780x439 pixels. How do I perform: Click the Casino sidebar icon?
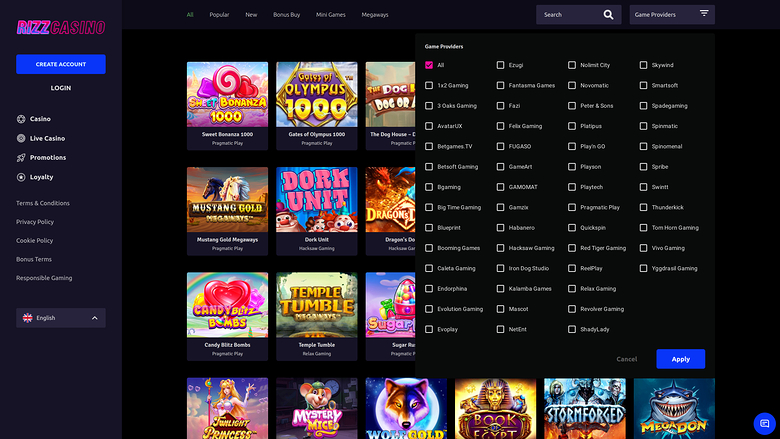click(x=21, y=119)
